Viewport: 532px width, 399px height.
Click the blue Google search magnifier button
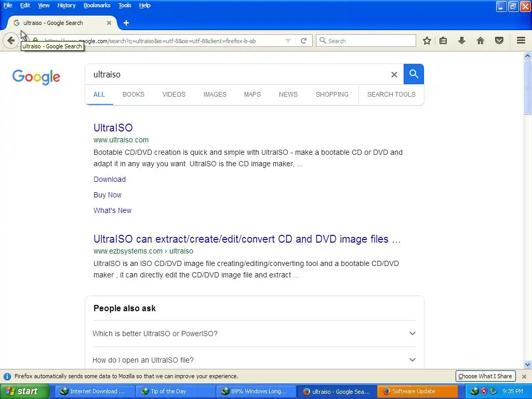tap(414, 74)
